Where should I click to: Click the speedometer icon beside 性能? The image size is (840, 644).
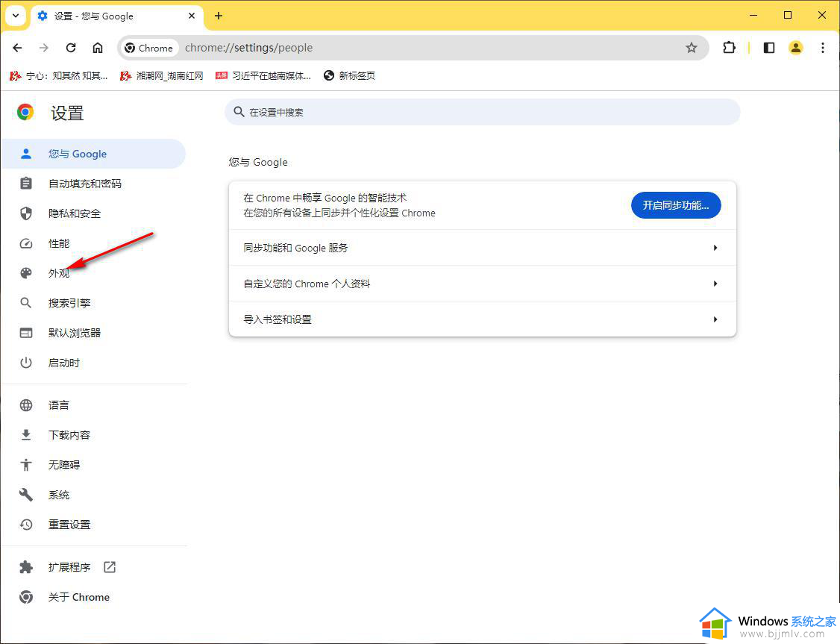point(25,244)
